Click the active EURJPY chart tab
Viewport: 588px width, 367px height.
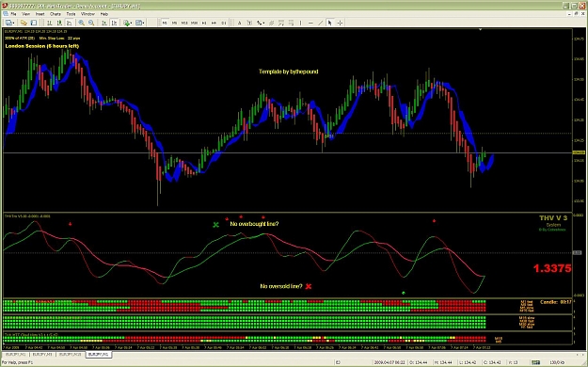[x=98, y=354]
